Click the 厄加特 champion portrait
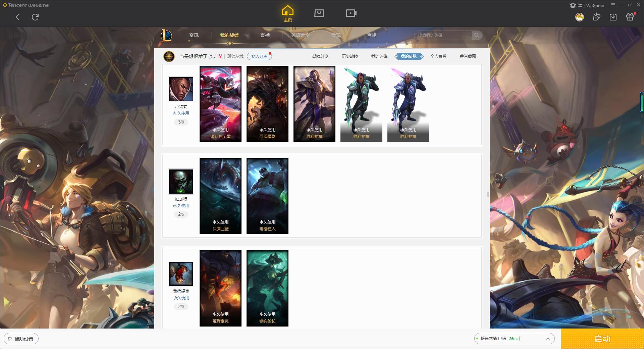644x349 pixels. 181,182
